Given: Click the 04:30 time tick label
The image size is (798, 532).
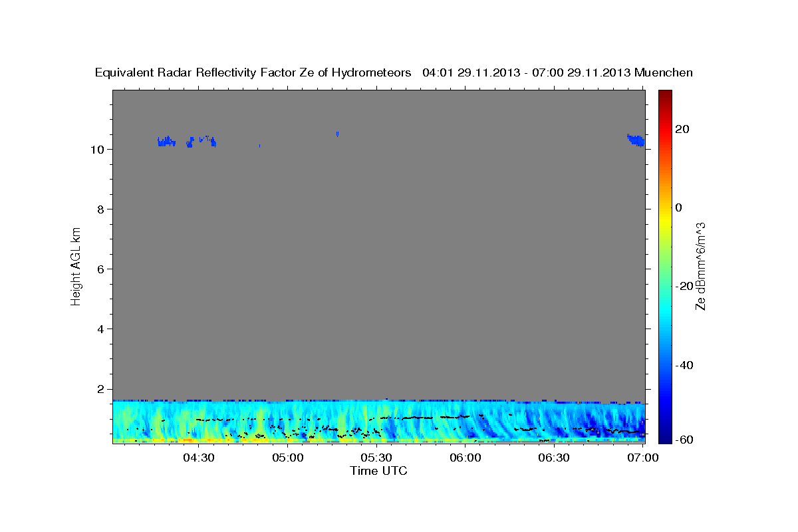Looking at the screenshot, I should click(198, 458).
